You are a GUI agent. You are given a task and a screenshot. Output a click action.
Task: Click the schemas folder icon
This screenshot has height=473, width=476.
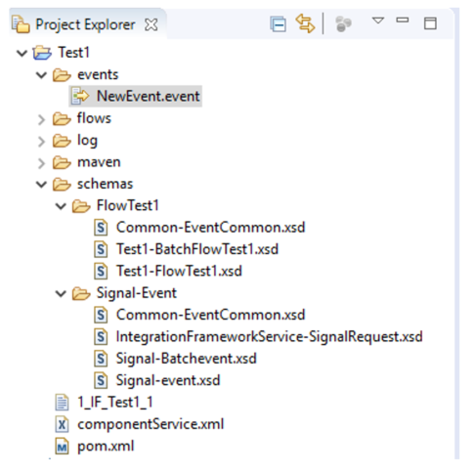click(x=62, y=185)
